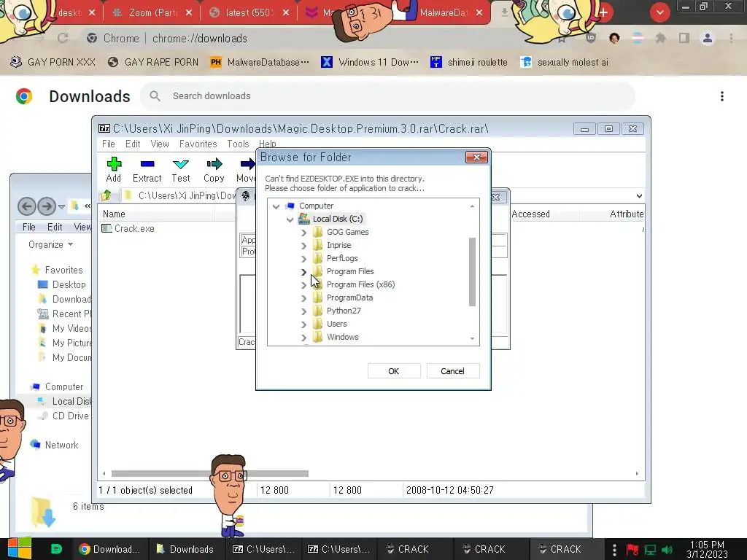The image size is (747, 560).
Task: Collapse the Computer tree node
Action: pos(276,206)
